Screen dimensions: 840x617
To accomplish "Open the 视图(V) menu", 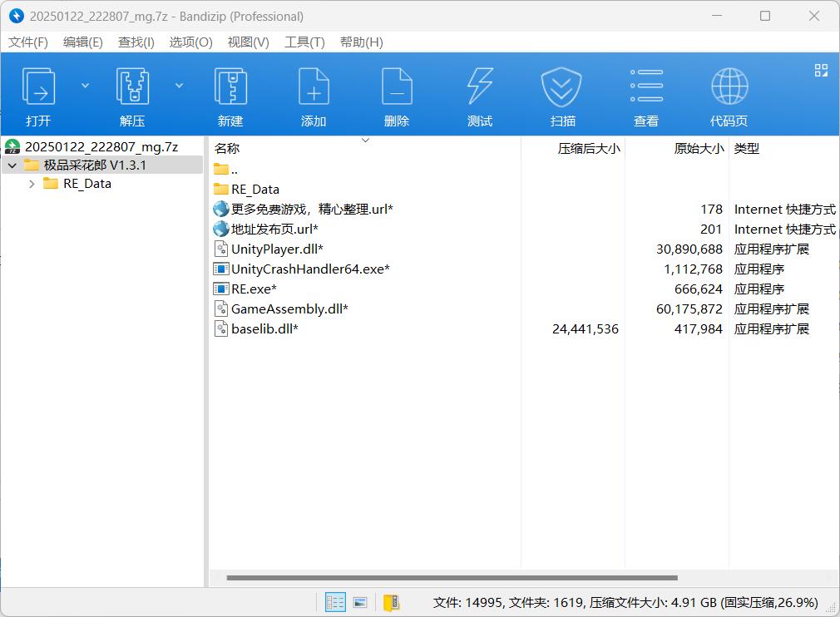I will point(248,42).
